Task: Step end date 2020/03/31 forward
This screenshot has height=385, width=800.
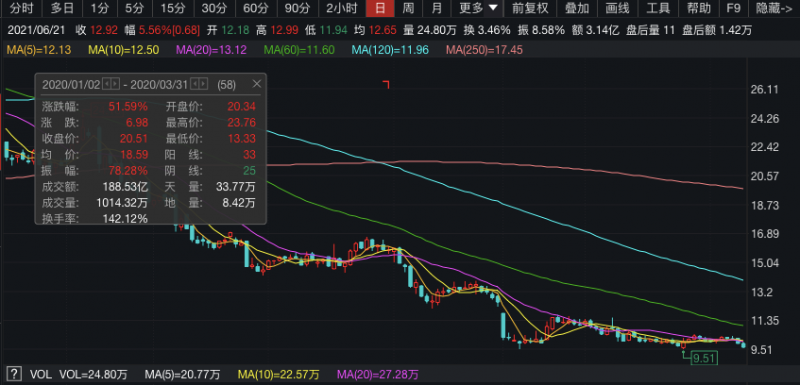Action: coord(204,84)
